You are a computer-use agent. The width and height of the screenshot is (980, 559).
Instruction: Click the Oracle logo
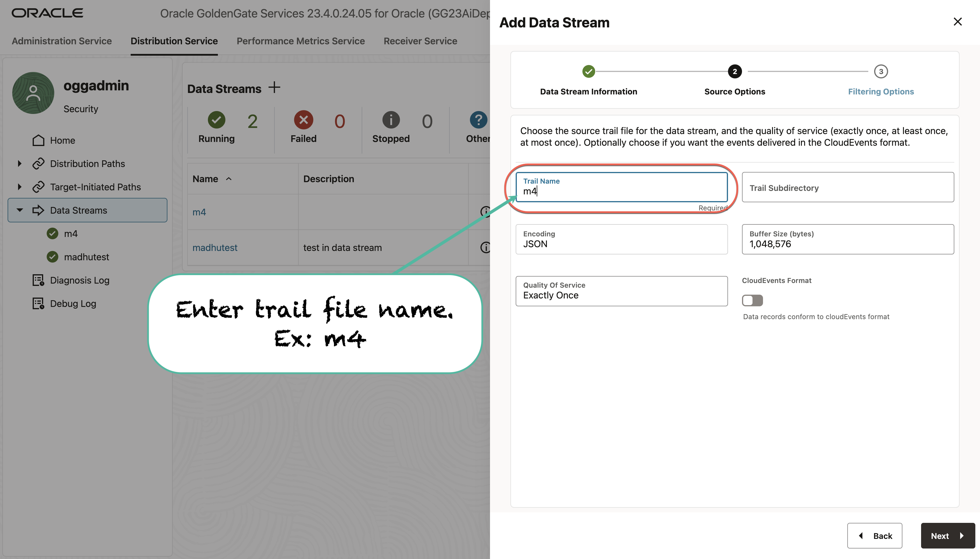(47, 13)
